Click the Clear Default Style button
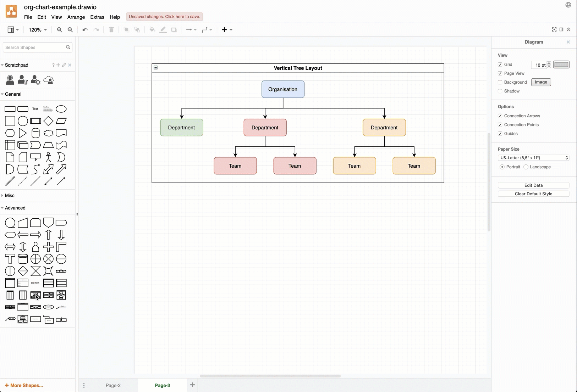 [533, 194]
